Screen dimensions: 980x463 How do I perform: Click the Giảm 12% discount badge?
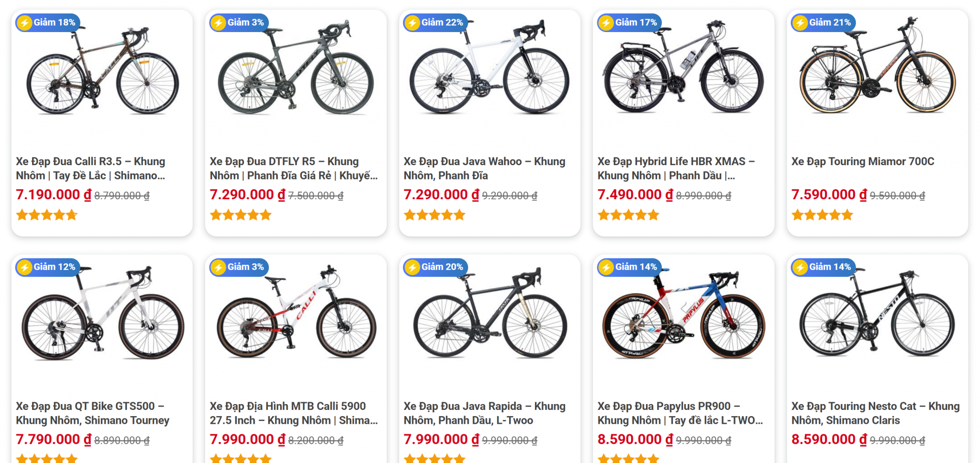47,267
